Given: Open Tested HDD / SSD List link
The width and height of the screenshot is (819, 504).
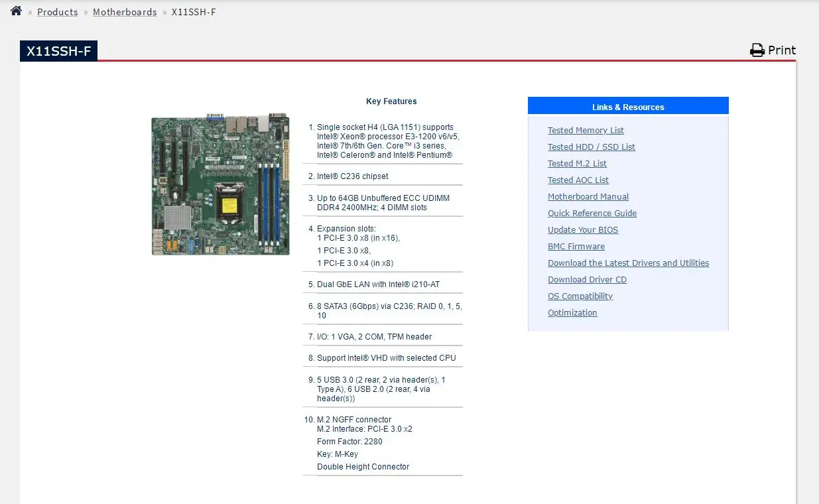Looking at the screenshot, I should click(x=592, y=147).
